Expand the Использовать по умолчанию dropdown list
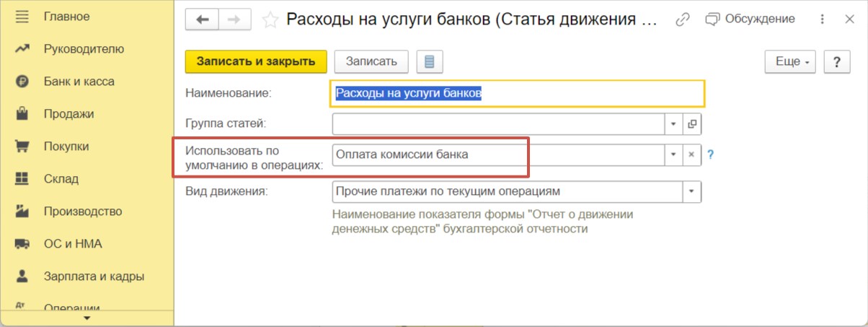Viewport: 868px width, 327px height. [674, 154]
